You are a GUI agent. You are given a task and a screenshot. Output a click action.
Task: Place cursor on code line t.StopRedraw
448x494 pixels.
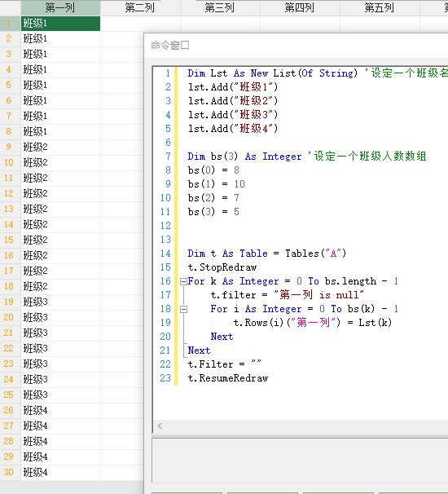point(222,267)
